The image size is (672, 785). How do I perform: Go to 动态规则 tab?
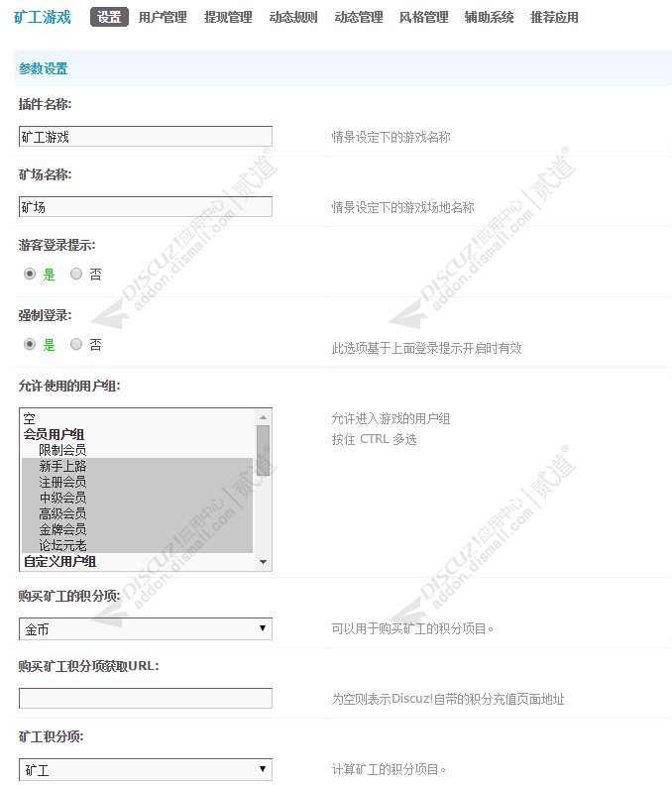point(293,17)
